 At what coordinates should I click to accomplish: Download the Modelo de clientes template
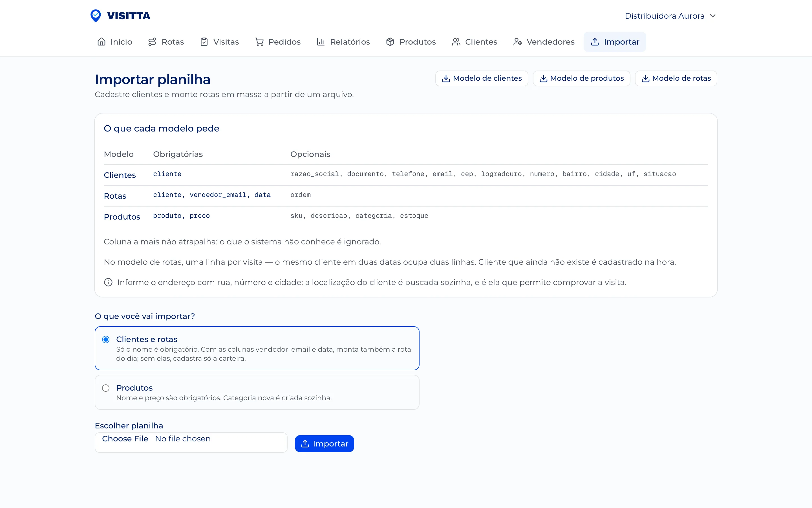[x=482, y=78]
